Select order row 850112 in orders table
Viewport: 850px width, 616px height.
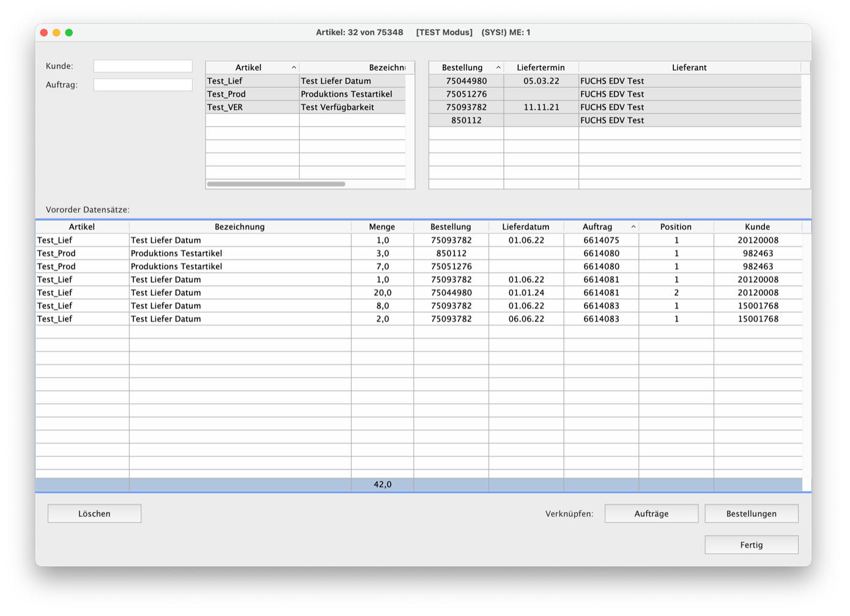click(466, 120)
